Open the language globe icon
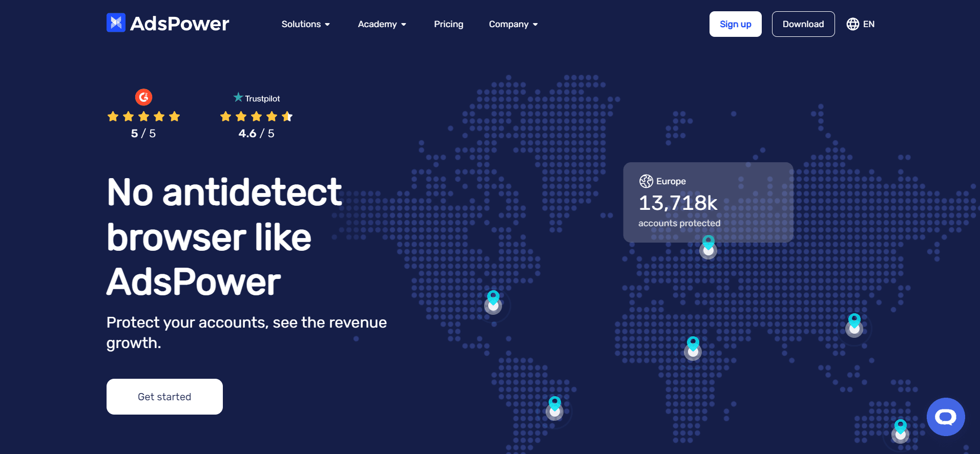980x454 pixels. click(853, 24)
